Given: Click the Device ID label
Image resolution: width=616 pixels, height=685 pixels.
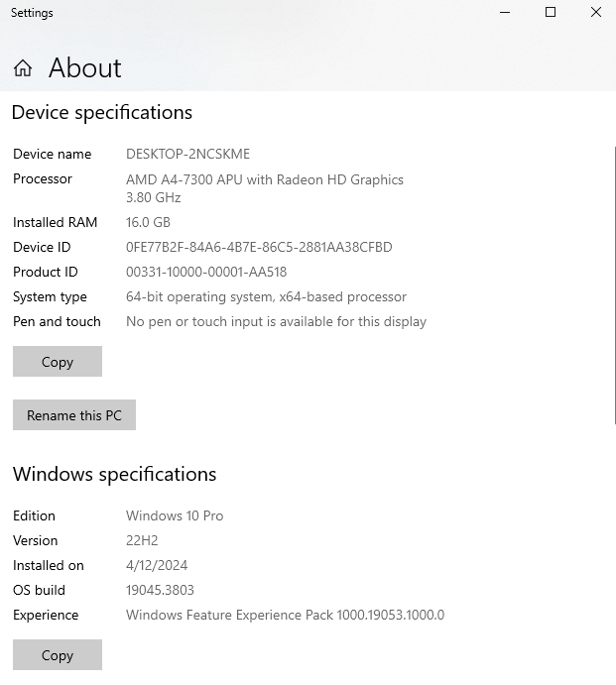Looking at the screenshot, I should [x=42, y=247].
